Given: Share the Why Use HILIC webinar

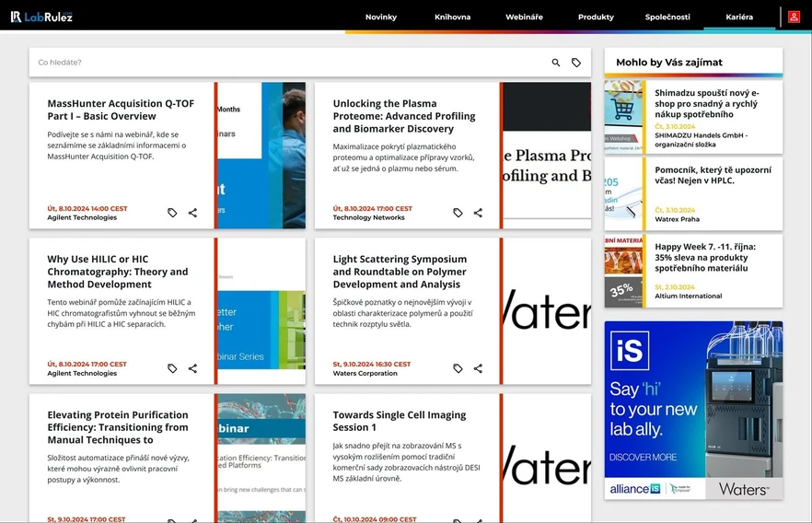Looking at the screenshot, I should coord(192,368).
